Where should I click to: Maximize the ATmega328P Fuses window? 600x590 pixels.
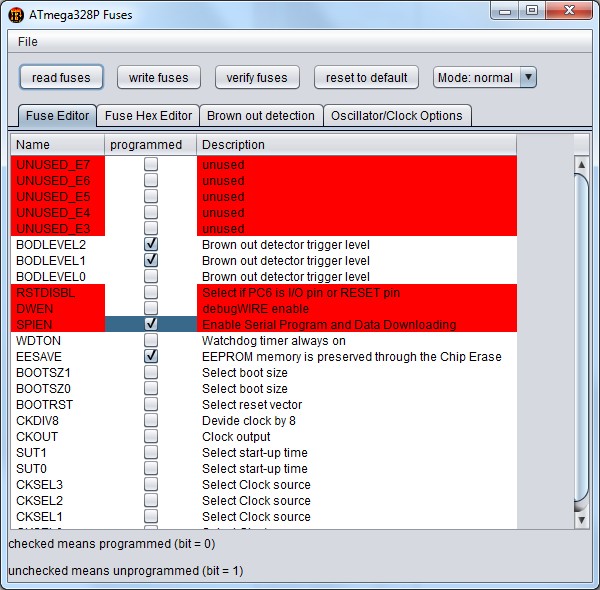pos(532,11)
